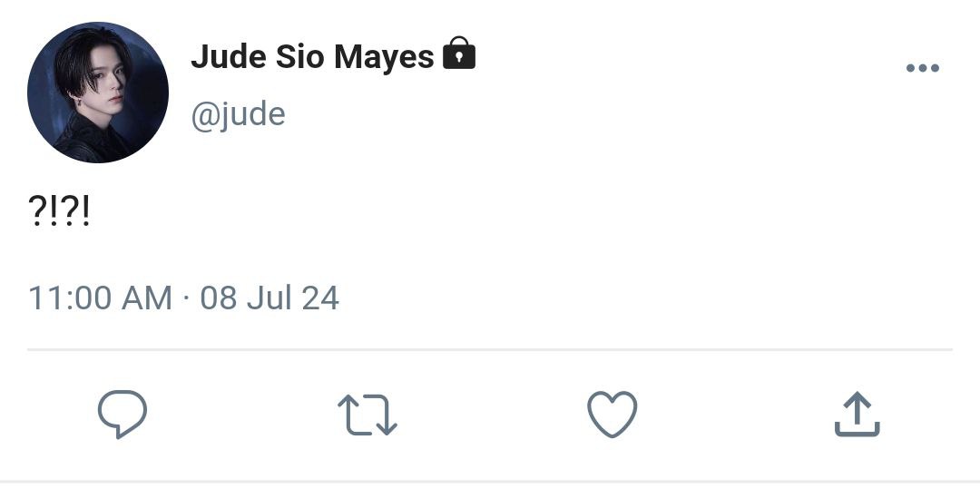Toggle repost on this tweet
The width and height of the screenshot is (980, 498).
(x=367, y=415)
